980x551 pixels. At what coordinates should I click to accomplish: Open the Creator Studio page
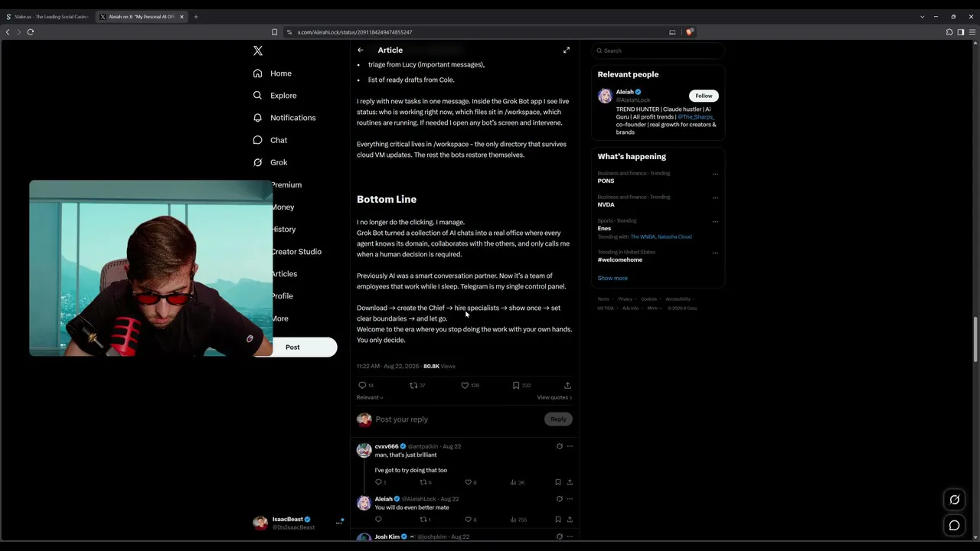click(296, 252)
